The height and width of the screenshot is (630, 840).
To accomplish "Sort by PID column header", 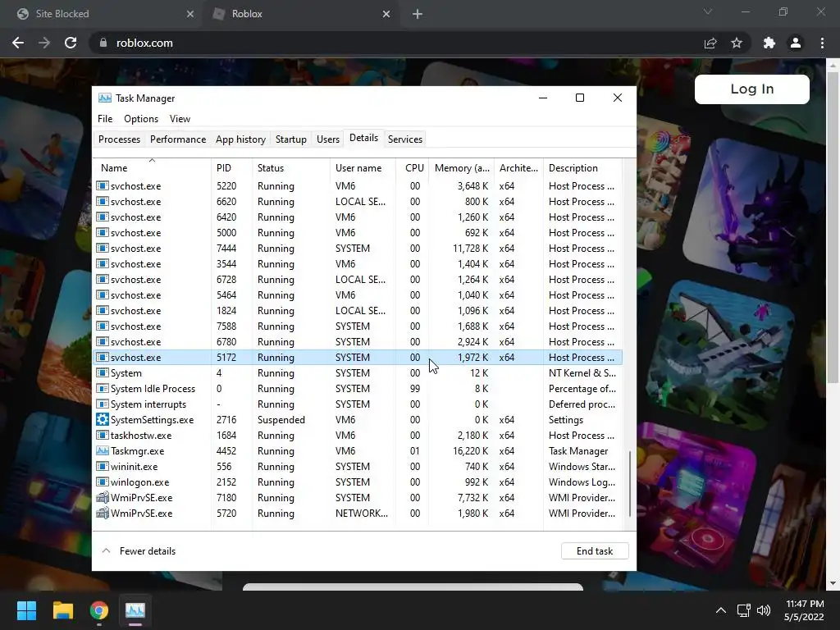I will tap(231, 167).
